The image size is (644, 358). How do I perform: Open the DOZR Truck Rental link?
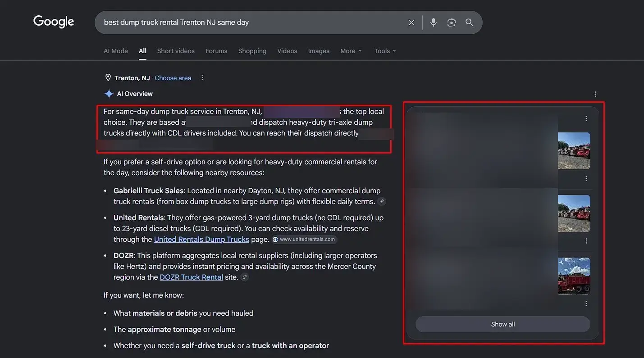coord(192,277)
